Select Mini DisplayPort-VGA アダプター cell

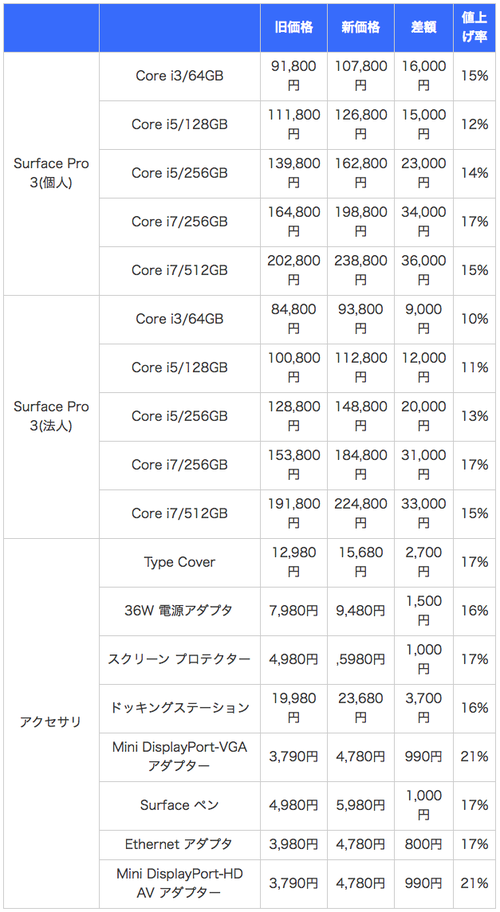[180, 757]
